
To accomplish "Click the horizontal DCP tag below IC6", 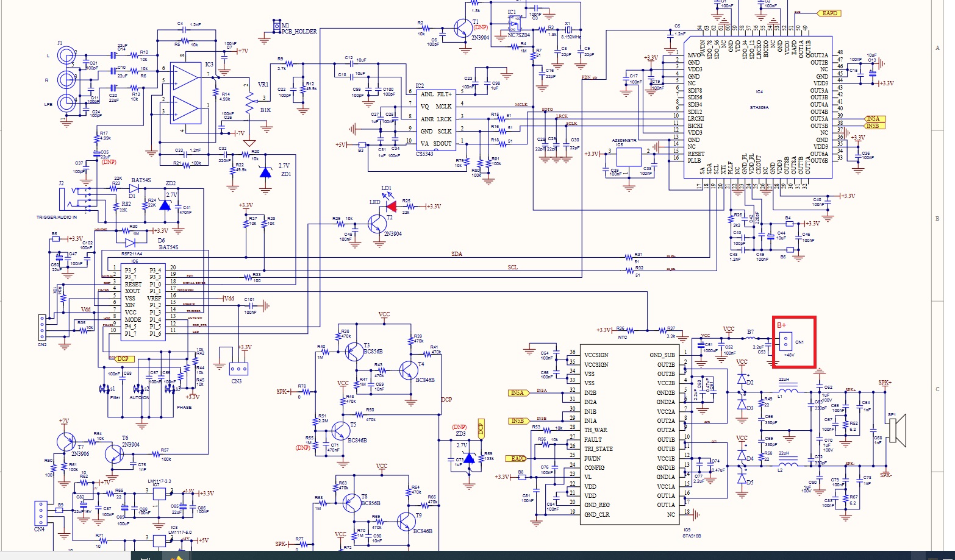I will point(124,359).
